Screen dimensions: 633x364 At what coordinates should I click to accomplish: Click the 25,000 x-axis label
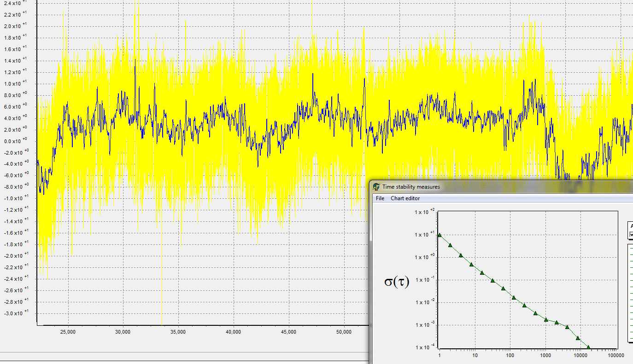(68, 332)
